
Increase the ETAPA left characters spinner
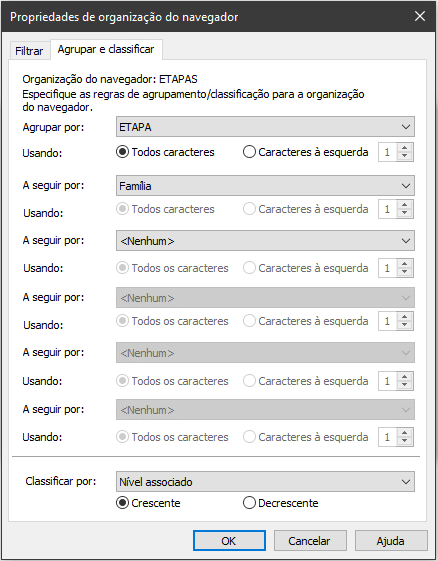405,148
